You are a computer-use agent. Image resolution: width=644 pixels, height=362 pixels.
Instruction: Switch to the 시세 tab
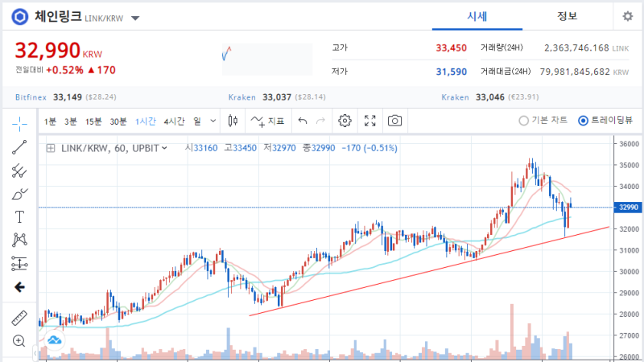[x=477, y=16]
